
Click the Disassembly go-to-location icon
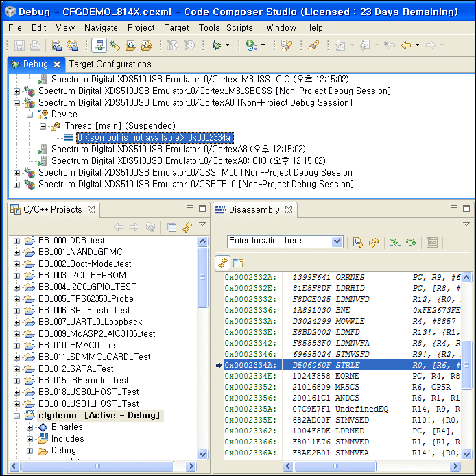(x=358, y=242)
